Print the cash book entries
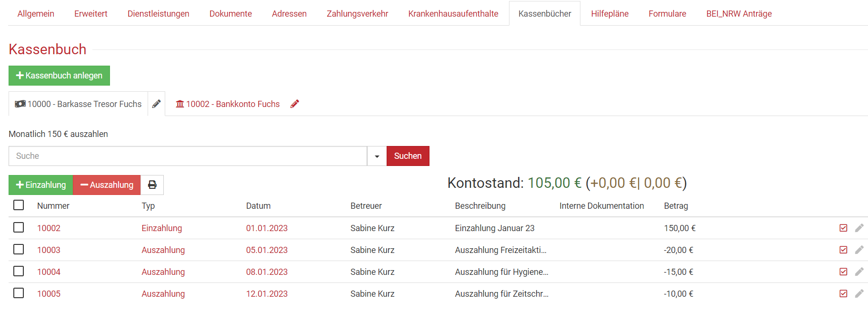Screen dimensions: 868x311 coord(152,185)
